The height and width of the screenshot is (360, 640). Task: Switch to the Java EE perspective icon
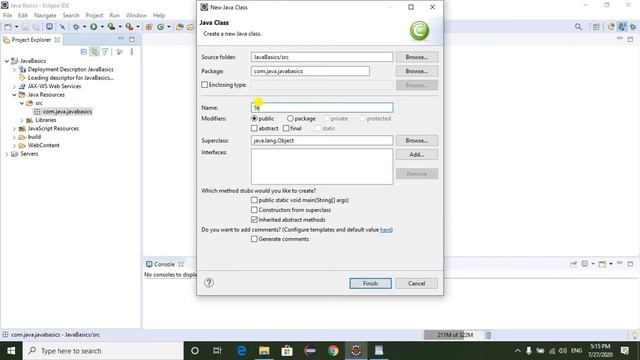click(611, 27)
